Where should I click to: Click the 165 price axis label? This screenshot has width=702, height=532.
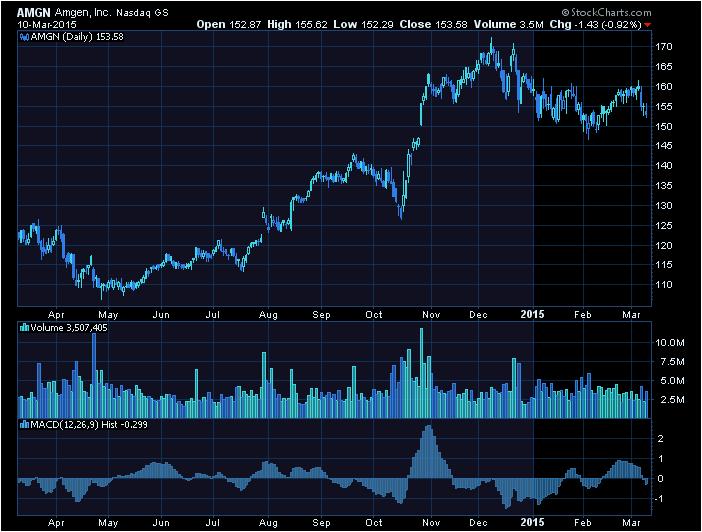[664, 67]
